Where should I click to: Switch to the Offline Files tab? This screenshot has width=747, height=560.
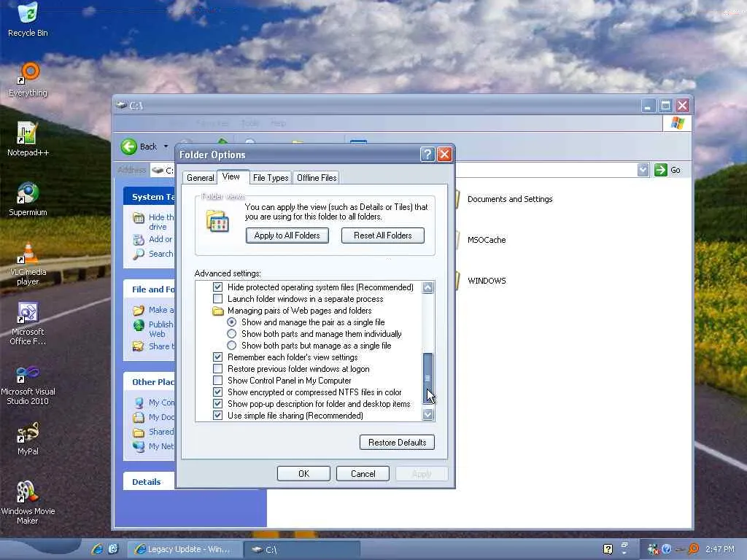[317, 178]
